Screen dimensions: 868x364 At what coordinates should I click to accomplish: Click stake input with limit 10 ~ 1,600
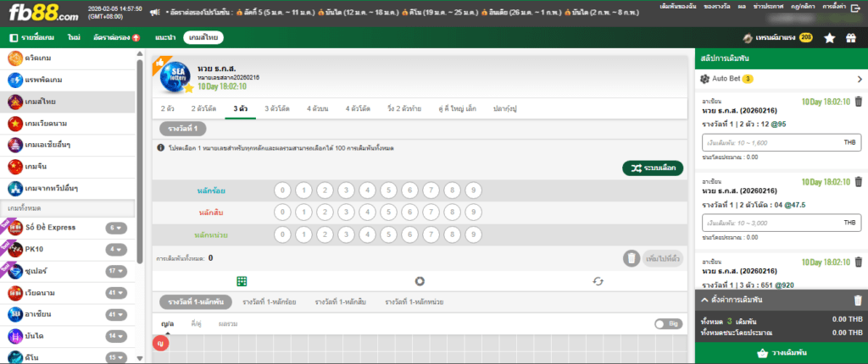782,143
